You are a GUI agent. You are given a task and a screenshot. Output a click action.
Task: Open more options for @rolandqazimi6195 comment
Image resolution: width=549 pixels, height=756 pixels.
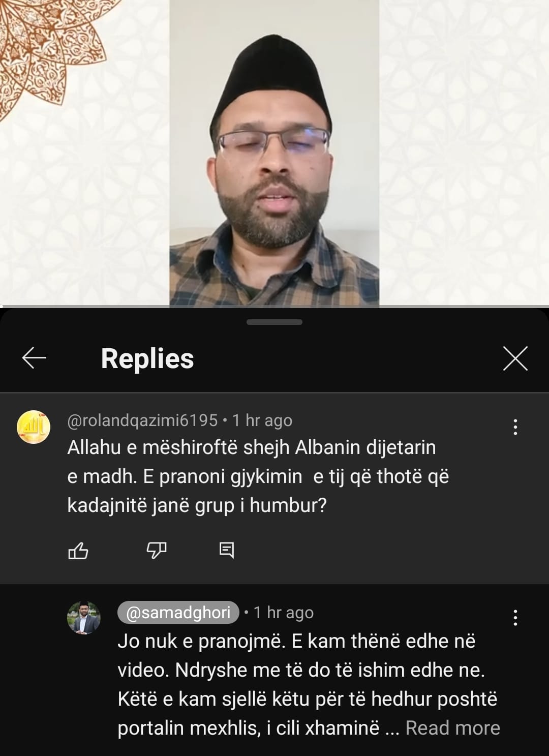point(515,427)
